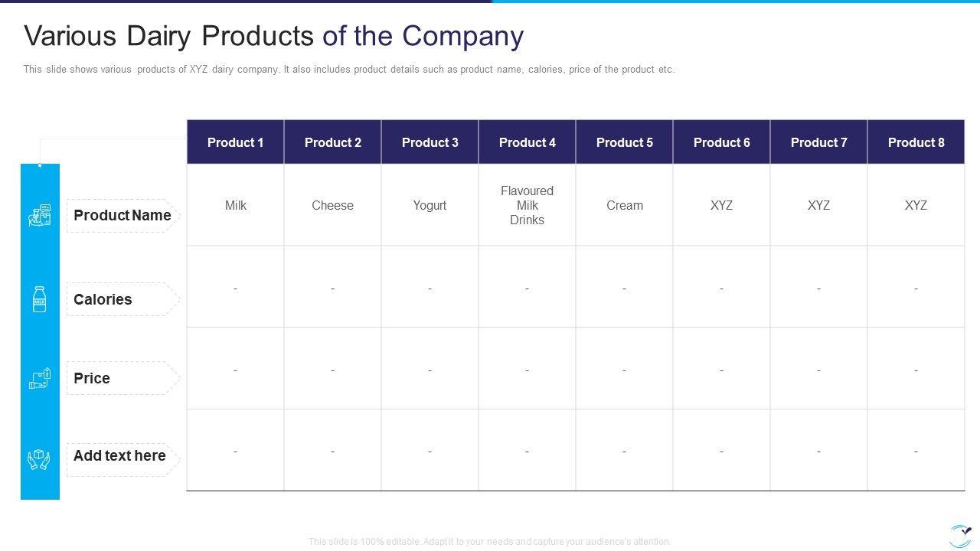Select the slide description subtitle text
Screen dimensions: 980x551
coord(349,70)
